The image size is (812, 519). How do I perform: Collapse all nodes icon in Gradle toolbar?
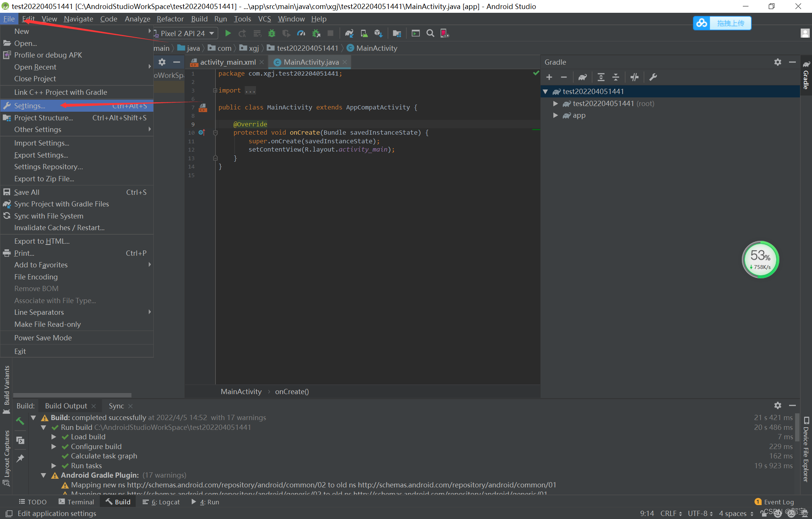tap(616, 77)
